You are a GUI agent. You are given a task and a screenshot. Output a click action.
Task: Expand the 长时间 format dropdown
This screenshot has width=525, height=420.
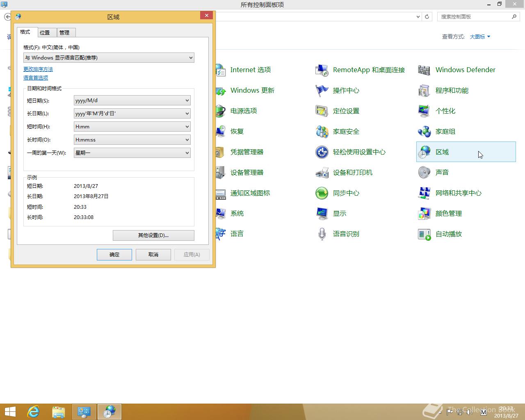(x=132, y=140)
